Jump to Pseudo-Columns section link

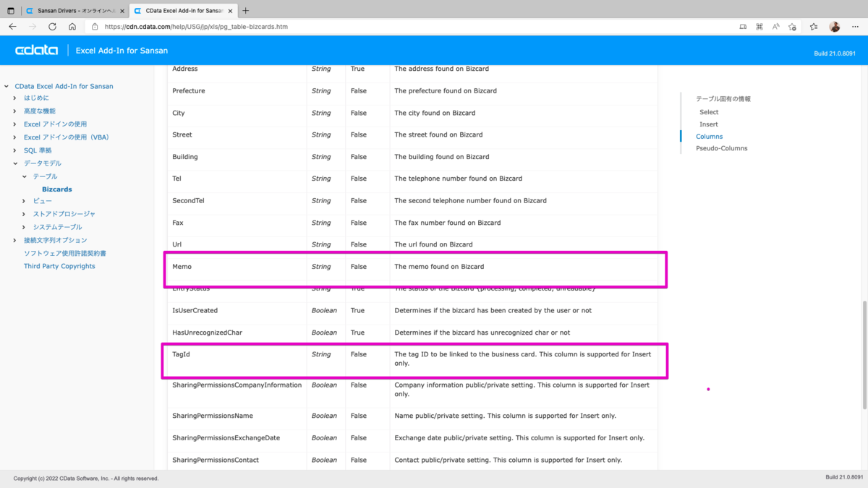tap(721, 148)
